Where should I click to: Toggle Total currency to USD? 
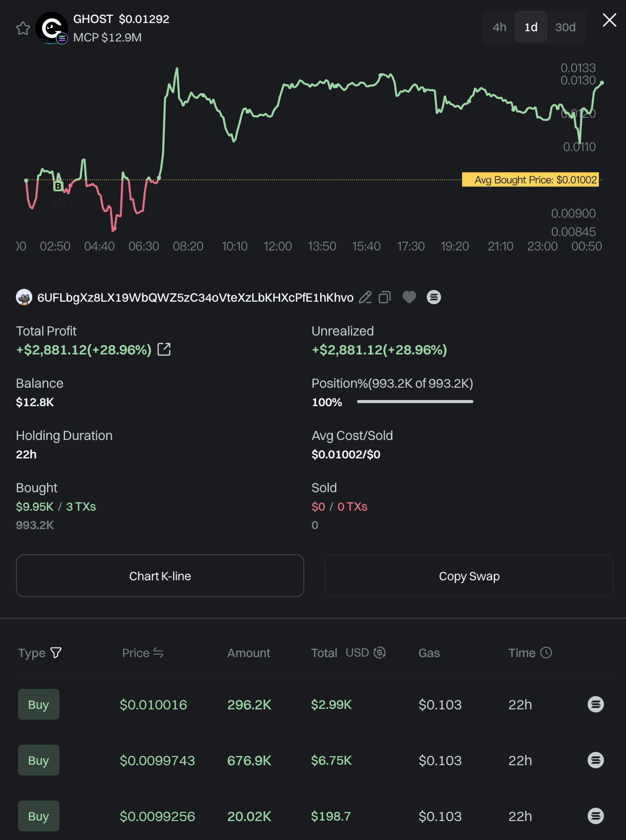[x=380, y=653]
